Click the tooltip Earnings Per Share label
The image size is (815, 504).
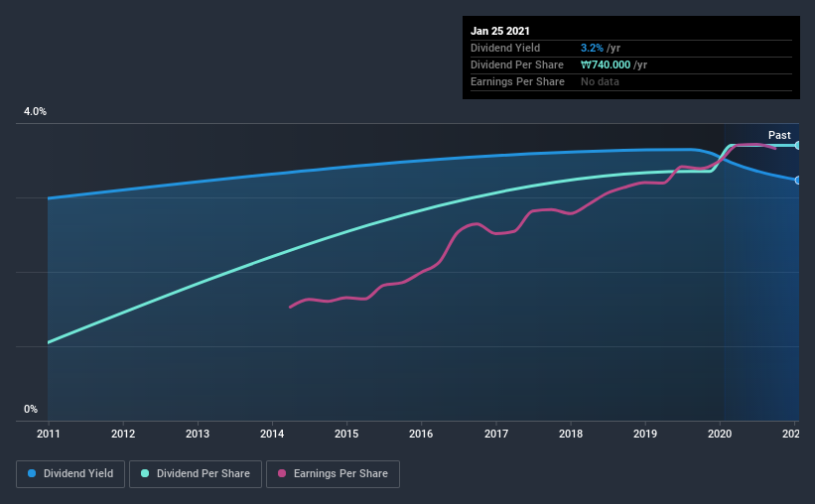point(517,81)
